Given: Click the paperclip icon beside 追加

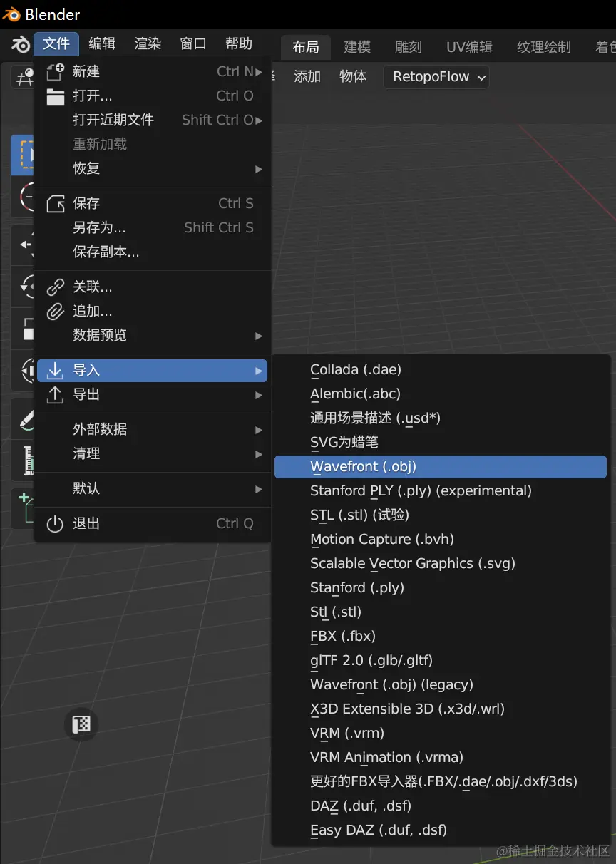Looking at the screenshot, I should [x=55, y=312].
